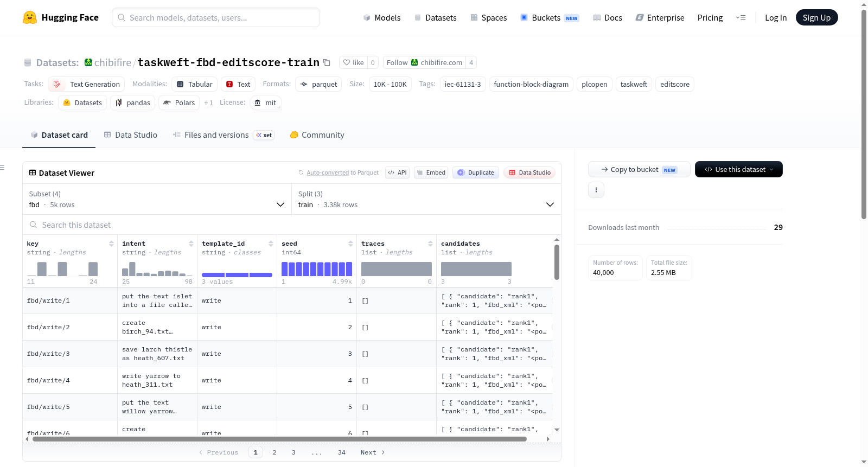Click the page vertical scrollbar
Viewport: 868px width, 467px height.
(x=864, y=114)
